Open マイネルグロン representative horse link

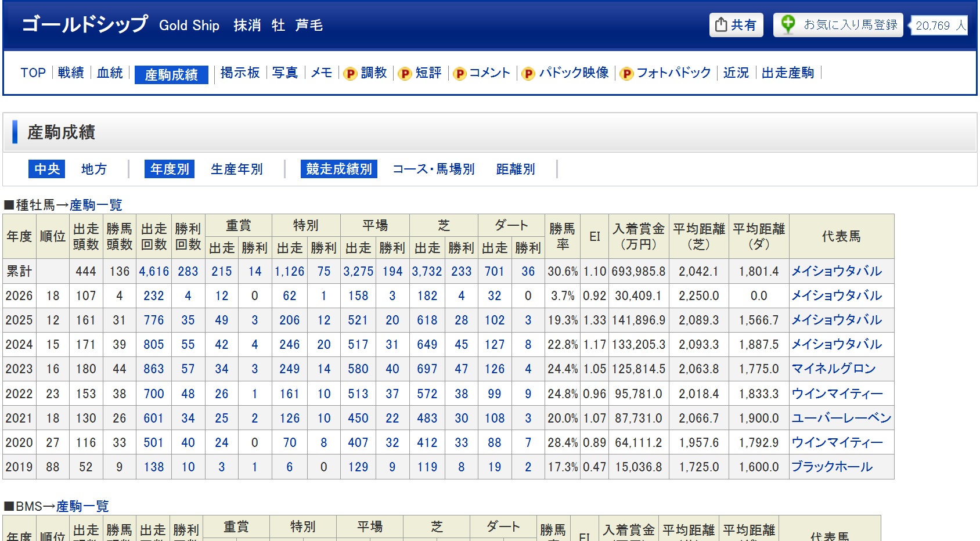833,369
